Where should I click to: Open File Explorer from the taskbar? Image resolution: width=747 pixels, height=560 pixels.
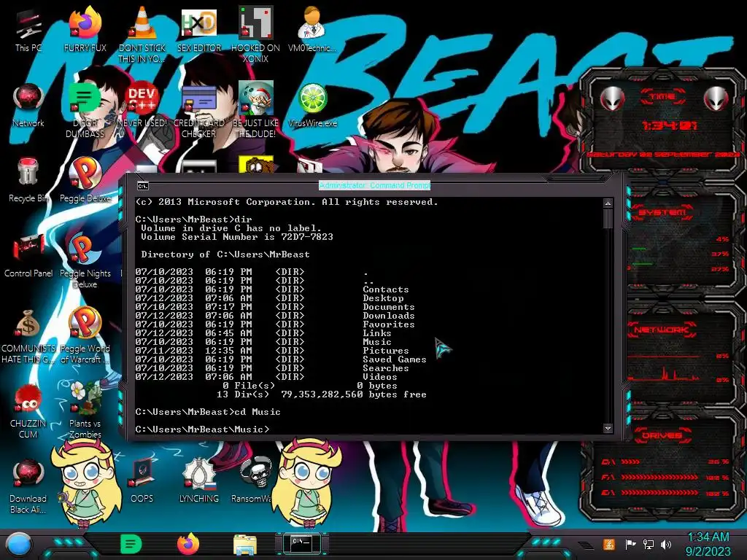pos(245,545)
